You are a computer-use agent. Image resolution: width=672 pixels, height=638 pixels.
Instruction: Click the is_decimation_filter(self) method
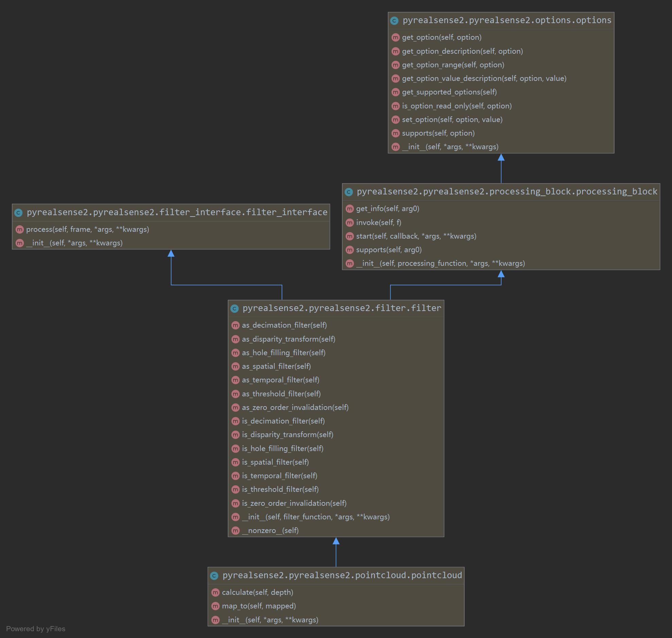283,421
